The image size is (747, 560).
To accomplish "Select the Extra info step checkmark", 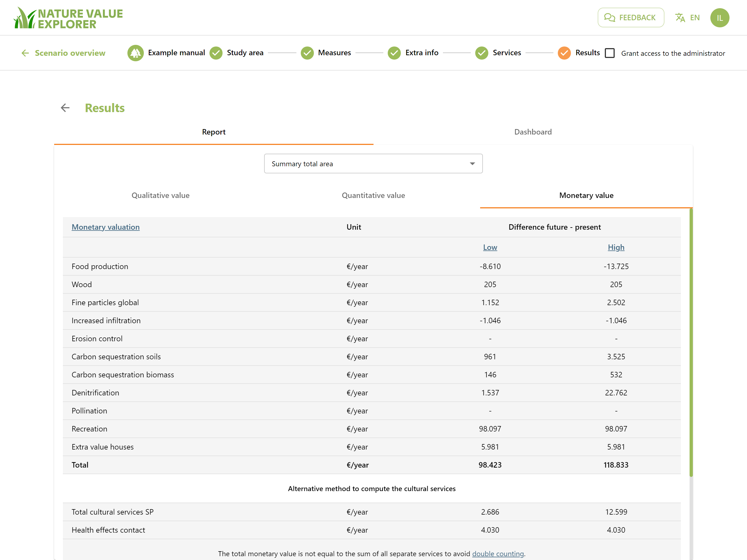I will coord(394,53).
